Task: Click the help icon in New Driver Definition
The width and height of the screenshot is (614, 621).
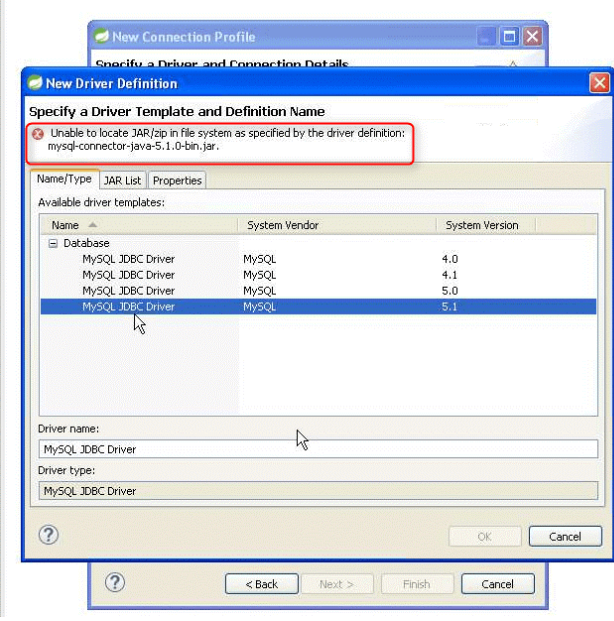Action: [49, 535]
